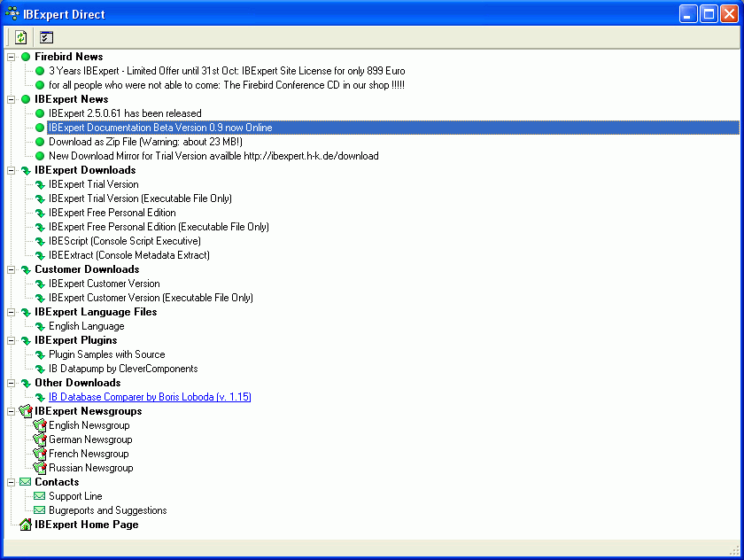The height and width of the screenshot is (560, 744).
Task: Click green dot next to Firebird Conference CD item
Action: [40, 85]
